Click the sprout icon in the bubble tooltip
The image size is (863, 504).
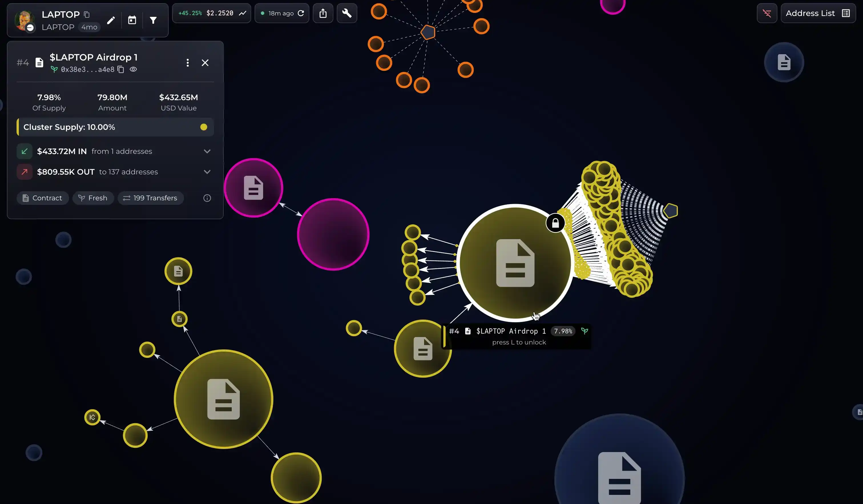click(x=584, y=331)
